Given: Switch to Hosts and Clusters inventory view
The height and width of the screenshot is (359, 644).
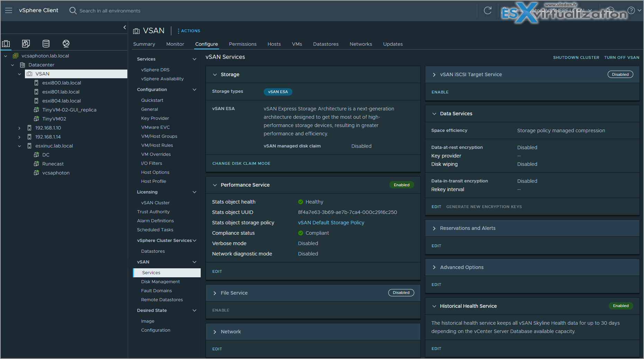Looking at the screenshot, I should point(6,43).
